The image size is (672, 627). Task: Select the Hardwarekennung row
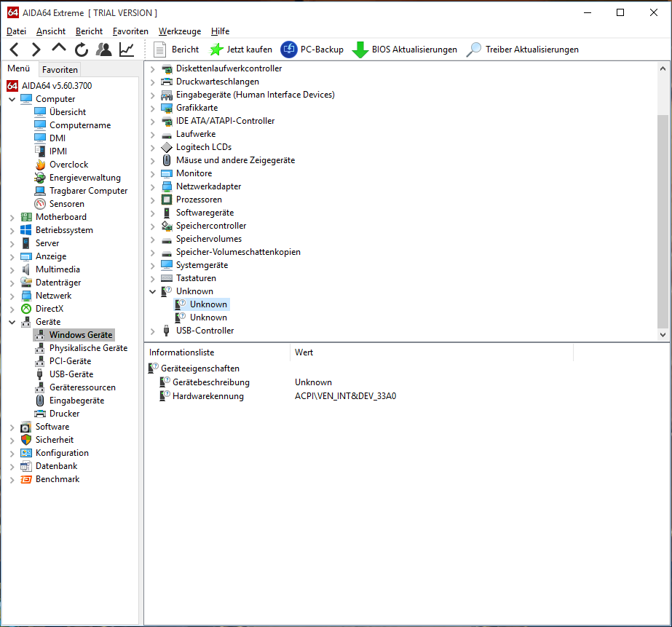207,396
